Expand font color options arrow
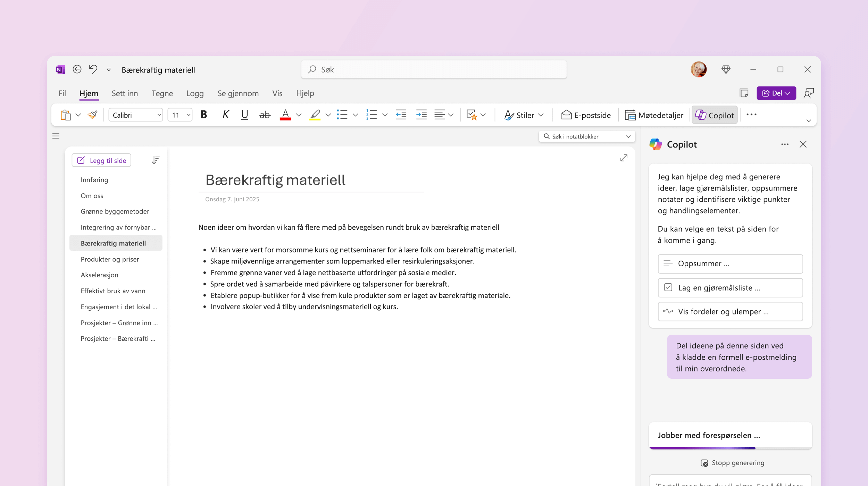Image resolution: width=868 pixels, height=486 pixels. pos(299,115)
